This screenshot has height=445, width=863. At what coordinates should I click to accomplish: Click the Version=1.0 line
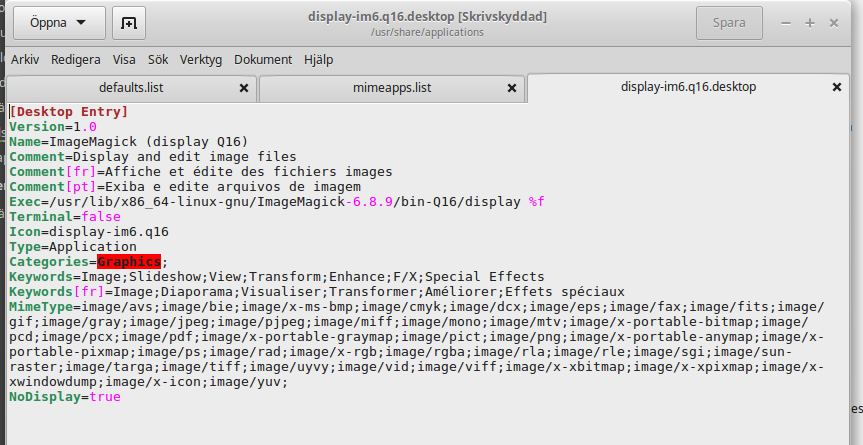click(x=53, y=127)
